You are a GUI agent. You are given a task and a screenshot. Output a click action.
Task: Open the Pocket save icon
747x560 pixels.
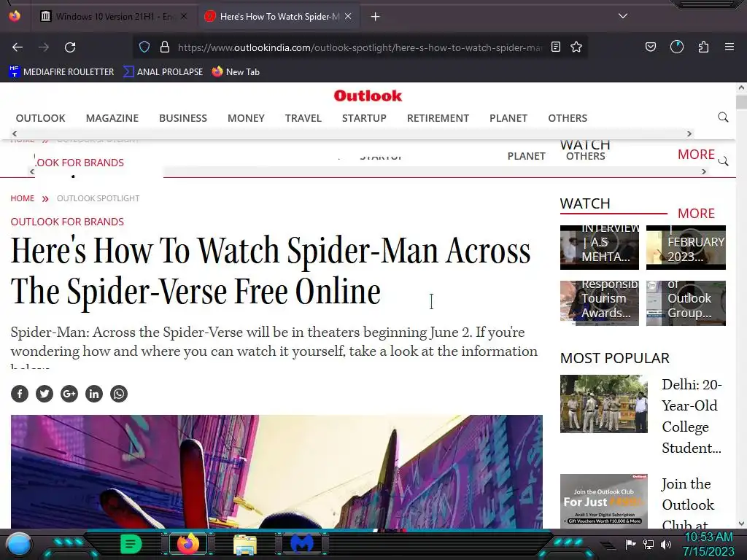click(650, 47)
